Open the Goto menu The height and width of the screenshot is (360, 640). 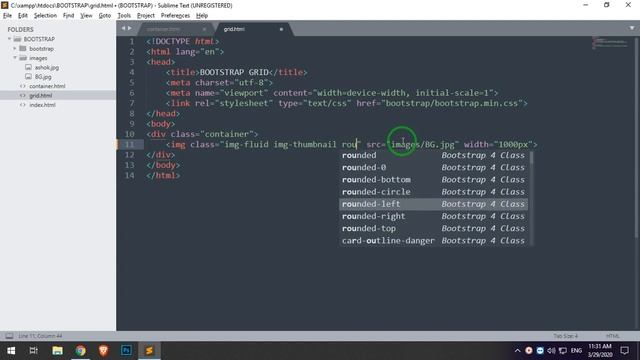coord(104,16)
